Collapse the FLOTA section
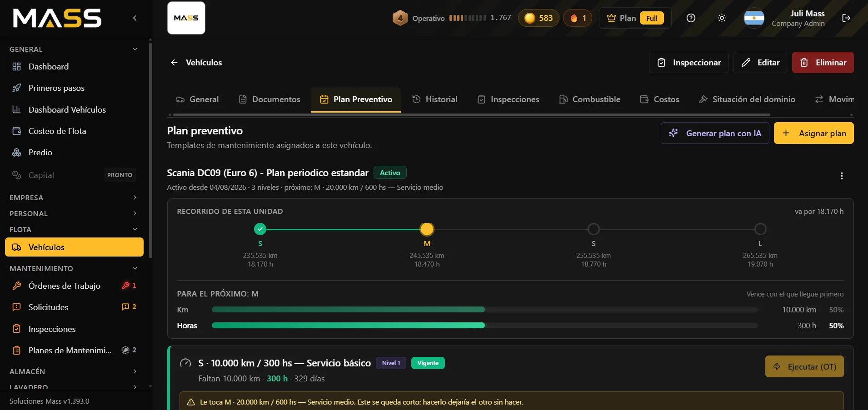Viewport: 868px width, 410px height. (74, 229)
